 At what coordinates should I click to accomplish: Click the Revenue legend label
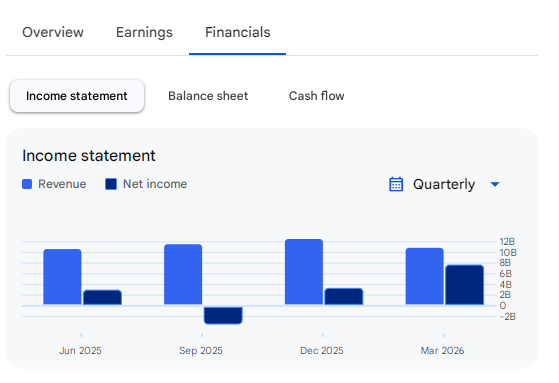point(62,184)
